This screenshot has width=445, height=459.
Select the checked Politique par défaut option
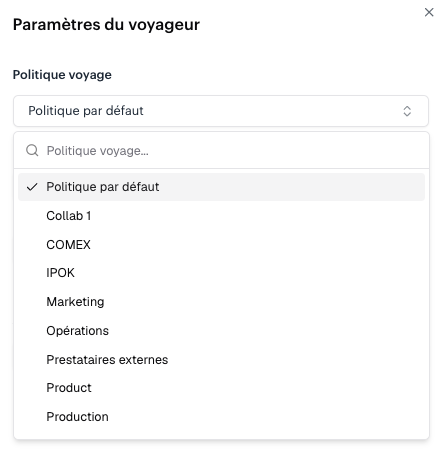pyautogui.click(x=221, y=187)
